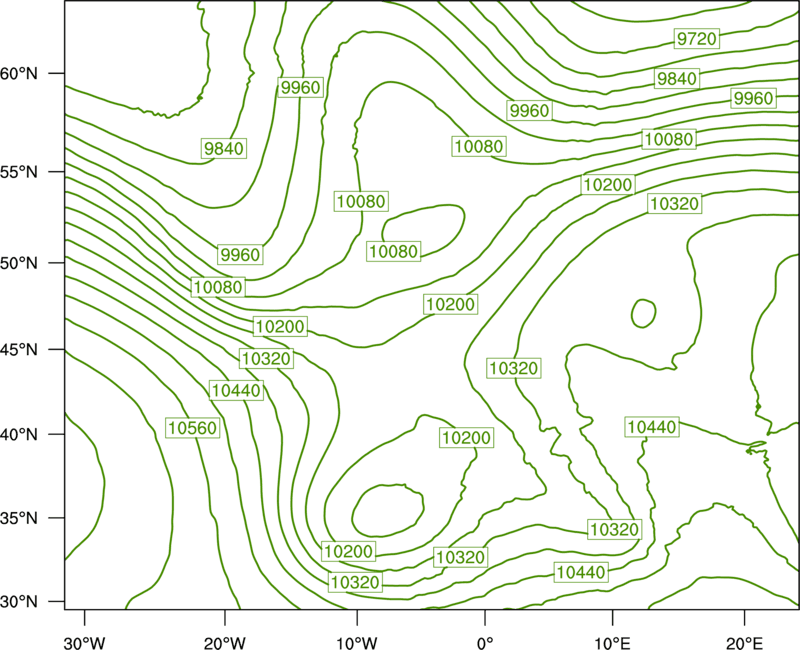The width and height of the screenshot is (800, 650).
Task: Click the 40°N latitude axis label
Action: point(19,434)
